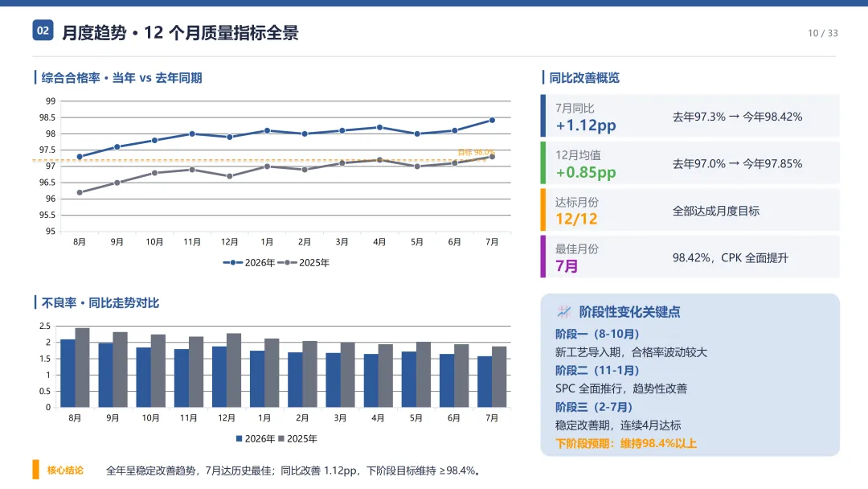Image resolution: width=868 pixels, height=489 pixels.
Task: Click the 2.5 y-axis label on bar chart
Action: (45, 326)
